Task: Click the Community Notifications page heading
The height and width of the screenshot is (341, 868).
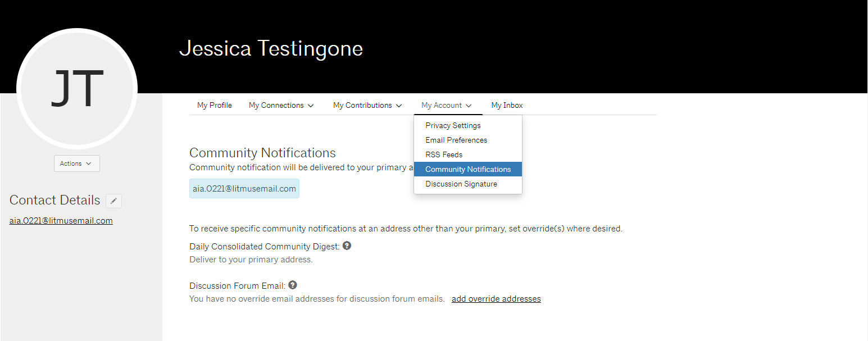Action: [262, 153]
